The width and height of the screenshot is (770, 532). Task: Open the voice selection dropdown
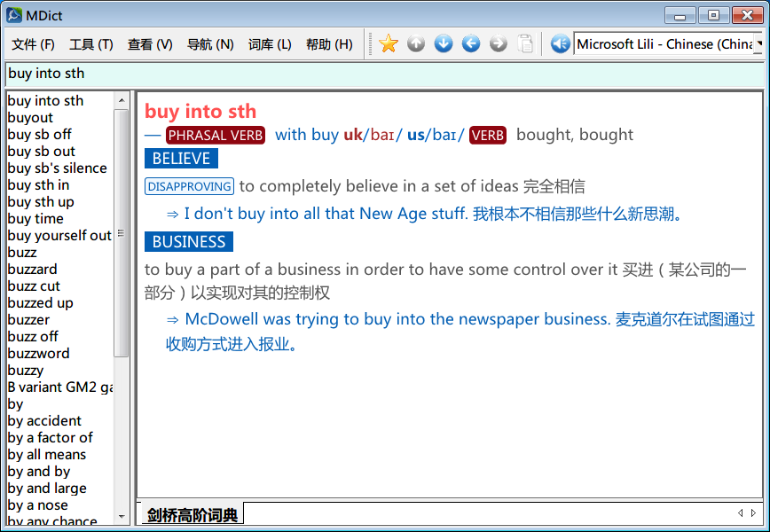point(759,43)
